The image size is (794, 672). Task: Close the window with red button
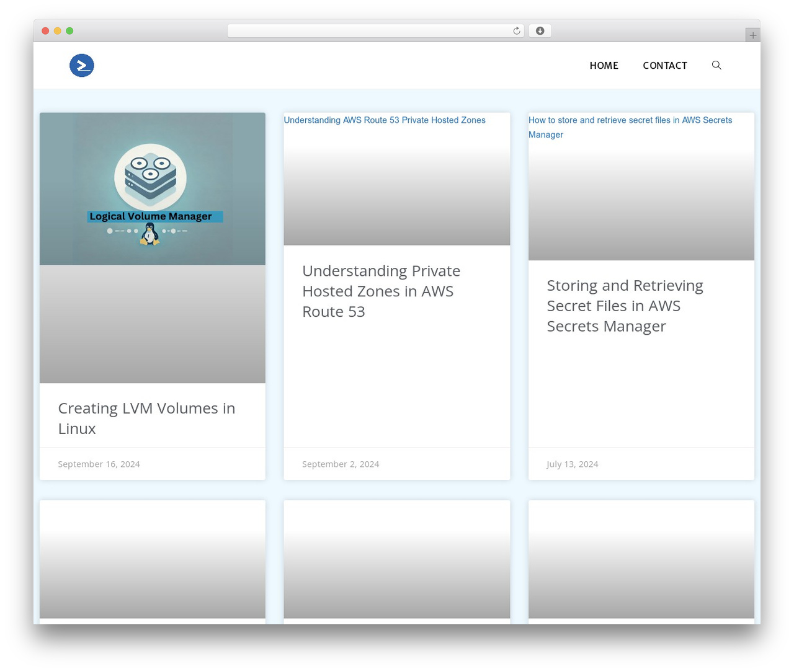click(x=45, y=31)
